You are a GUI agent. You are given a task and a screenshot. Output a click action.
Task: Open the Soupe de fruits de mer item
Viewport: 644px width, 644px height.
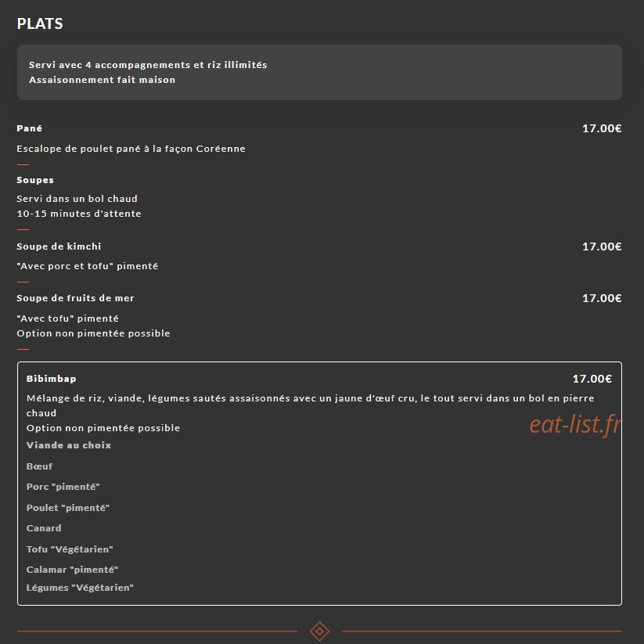click(75, 298)
